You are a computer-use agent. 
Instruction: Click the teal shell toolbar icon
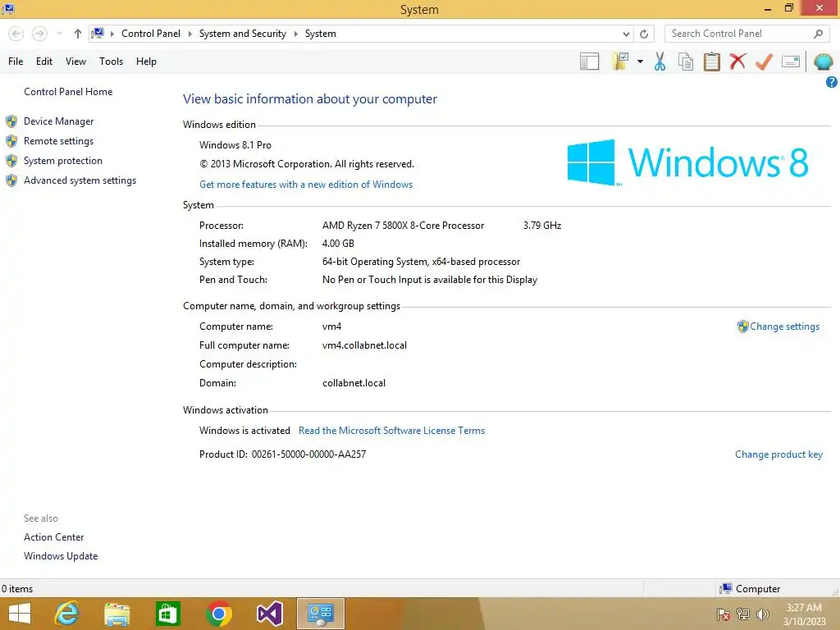(824, 62)
